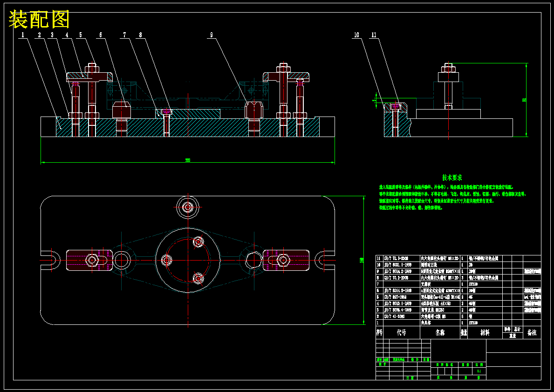Click the 代号 column header

click(401, 333)
